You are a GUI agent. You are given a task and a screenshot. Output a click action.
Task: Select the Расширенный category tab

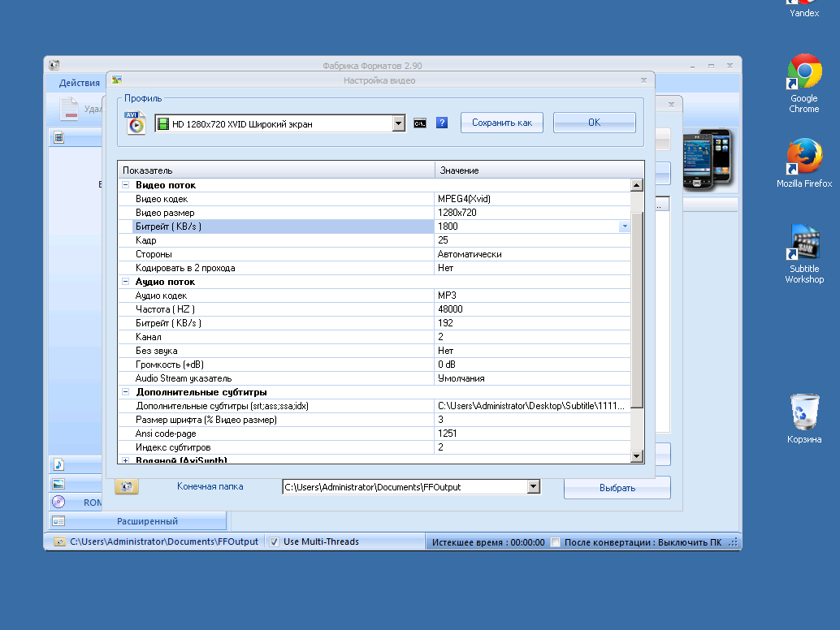[x=146, y=521]
